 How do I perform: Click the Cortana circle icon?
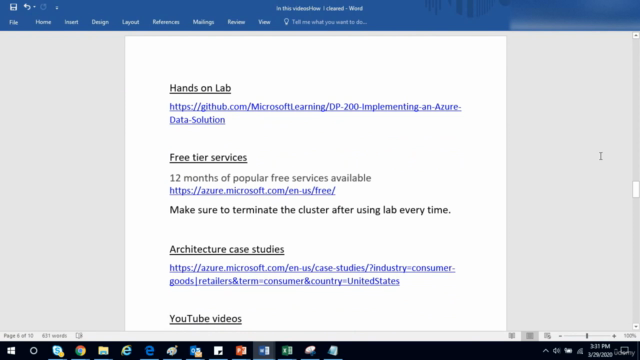[33, 351]
